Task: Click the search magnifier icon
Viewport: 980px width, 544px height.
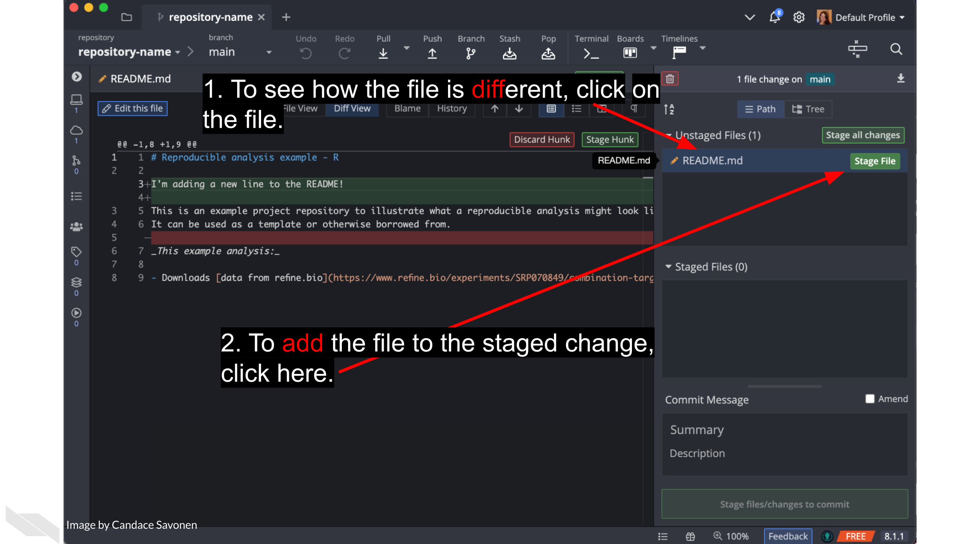Action: pos(896,49)
